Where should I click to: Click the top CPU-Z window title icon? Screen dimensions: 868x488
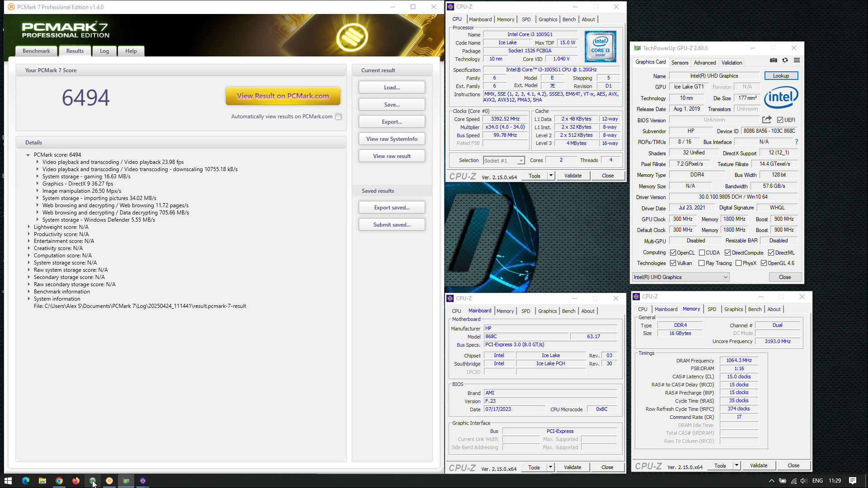click(450, 7)
